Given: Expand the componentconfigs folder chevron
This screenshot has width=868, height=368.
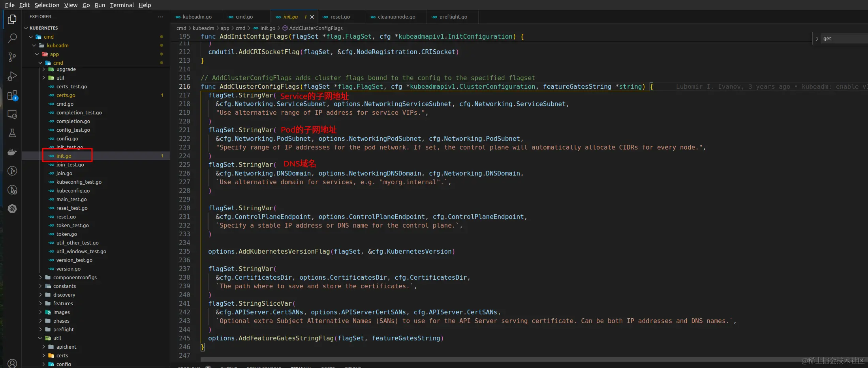Looking at the screenshot, I should point(40,277).
